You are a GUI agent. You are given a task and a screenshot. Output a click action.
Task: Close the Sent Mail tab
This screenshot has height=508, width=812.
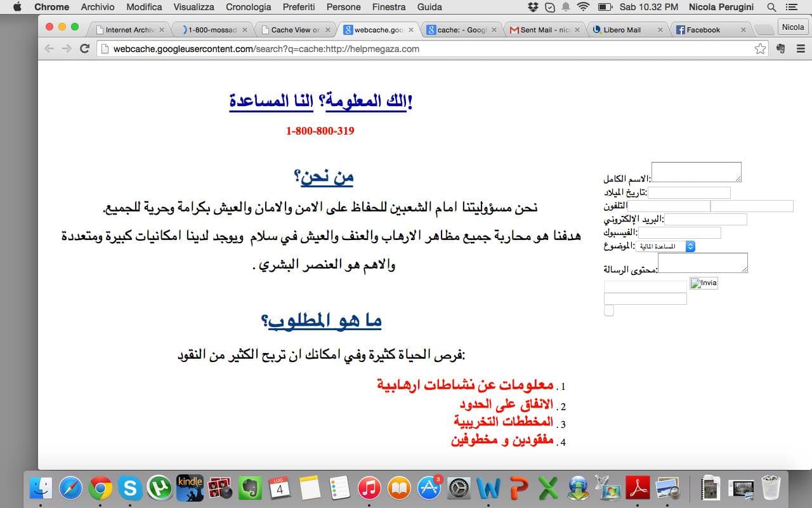coord(577,30)
